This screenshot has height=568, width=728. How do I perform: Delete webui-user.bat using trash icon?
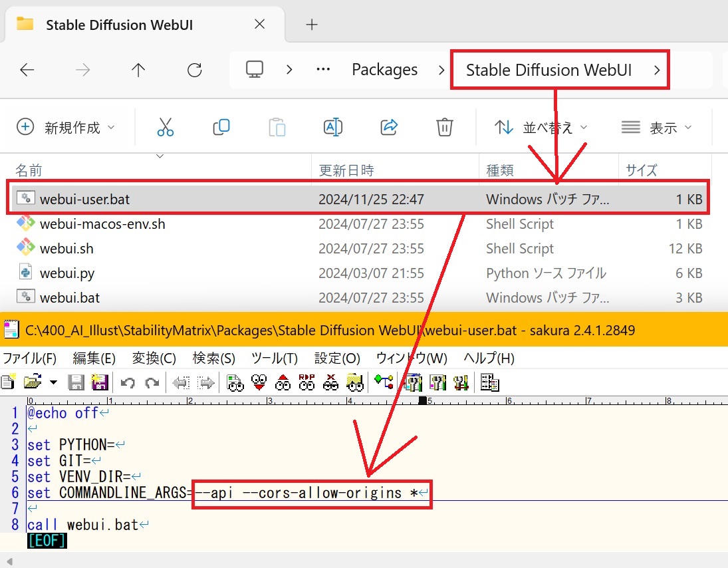pos(444,127)
